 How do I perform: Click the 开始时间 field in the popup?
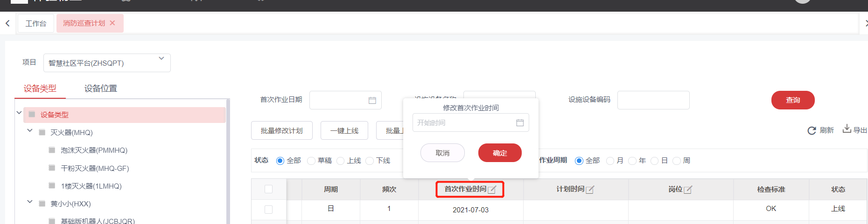coord(471,122)
